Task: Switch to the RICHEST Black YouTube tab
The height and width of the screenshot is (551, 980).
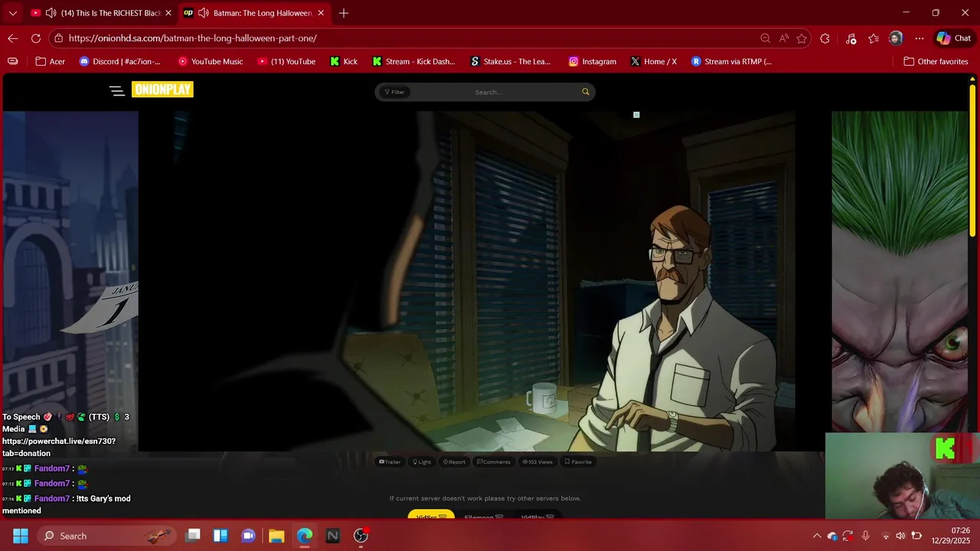Action: (103, 13)
